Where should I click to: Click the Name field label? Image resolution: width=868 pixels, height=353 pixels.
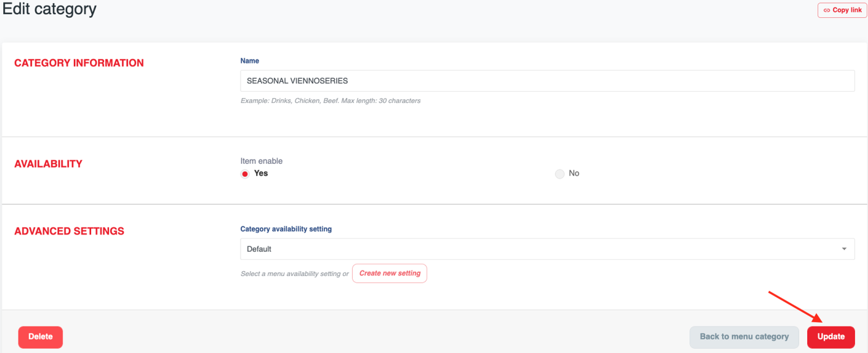(x=250, y=61)
